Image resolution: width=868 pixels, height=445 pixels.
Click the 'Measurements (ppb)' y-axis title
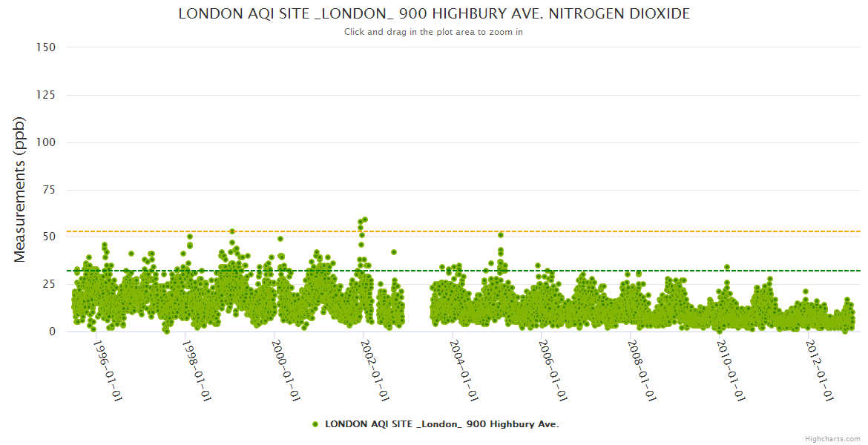20,189
